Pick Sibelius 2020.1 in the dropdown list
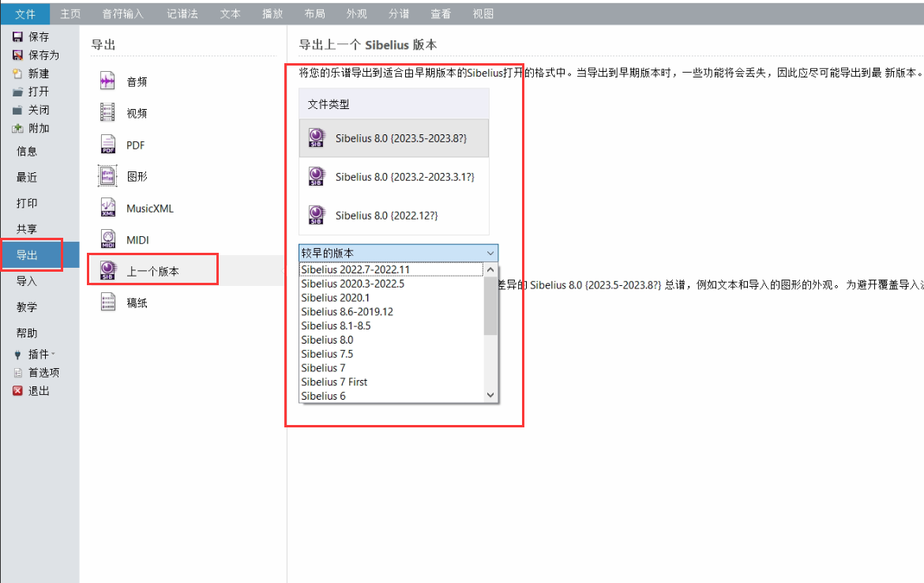Image resolution: width=924 pixels, height=583 pixels. (335, 298)
